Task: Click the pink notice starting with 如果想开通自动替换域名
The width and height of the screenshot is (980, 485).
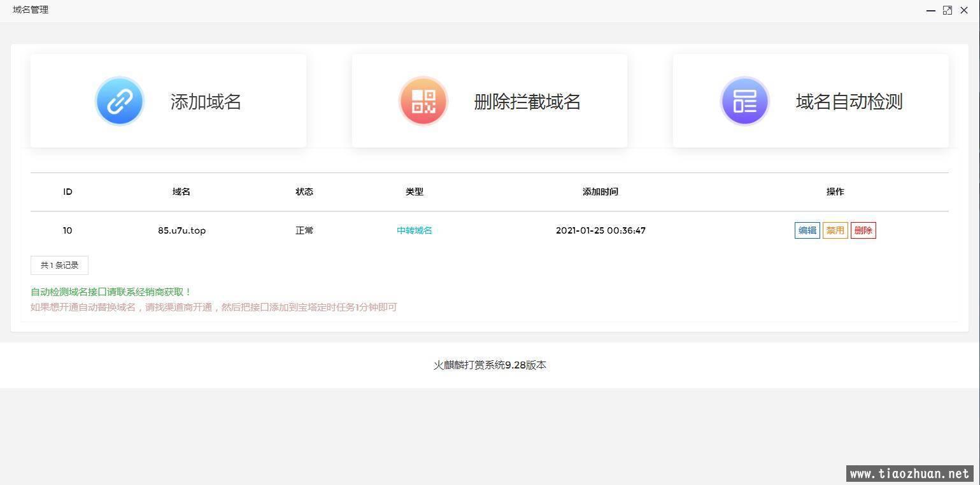Action: coord(214,307)
